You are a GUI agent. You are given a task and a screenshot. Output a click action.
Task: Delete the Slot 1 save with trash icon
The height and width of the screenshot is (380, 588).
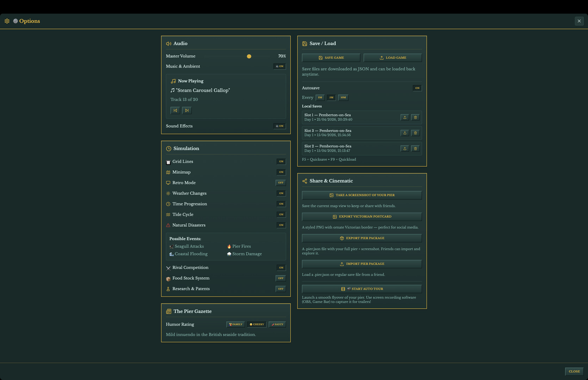click(415, 118)
